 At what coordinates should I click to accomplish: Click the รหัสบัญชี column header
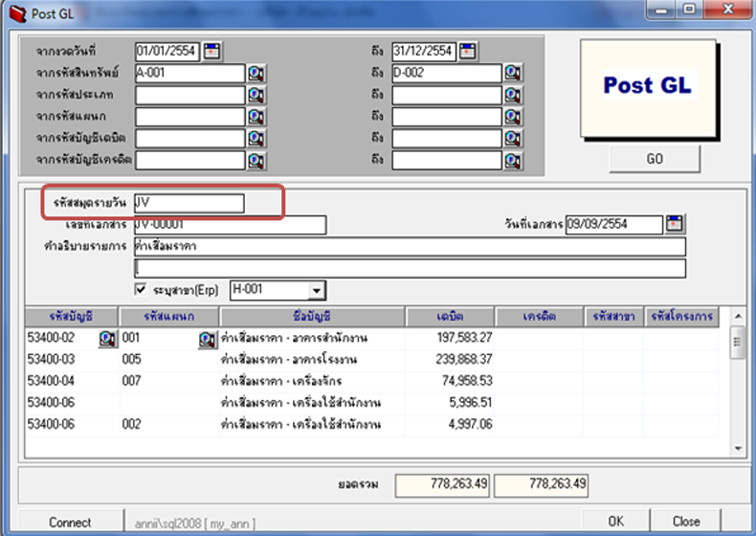tap(71, 316)
